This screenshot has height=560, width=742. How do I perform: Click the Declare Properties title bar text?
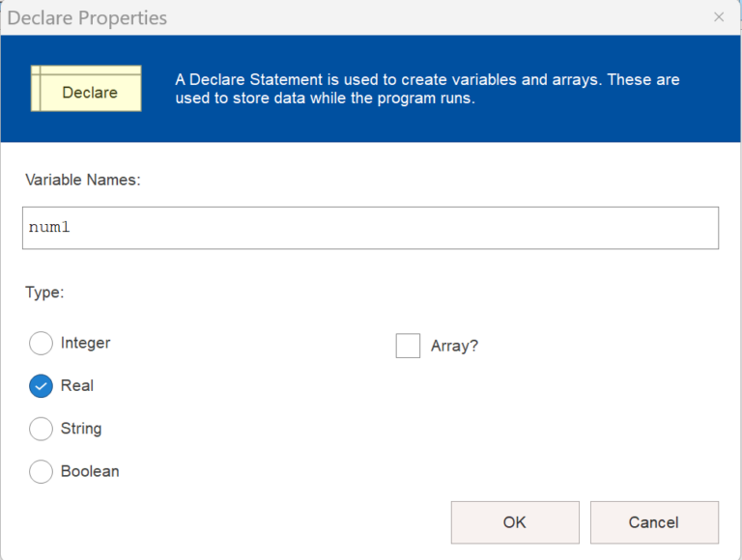pos(87,18)
